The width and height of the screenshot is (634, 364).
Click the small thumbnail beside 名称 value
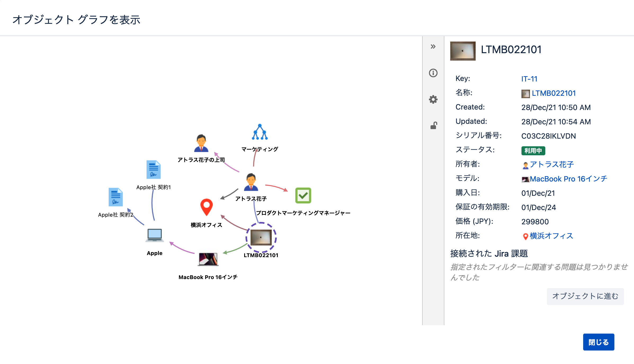point(525,94)
